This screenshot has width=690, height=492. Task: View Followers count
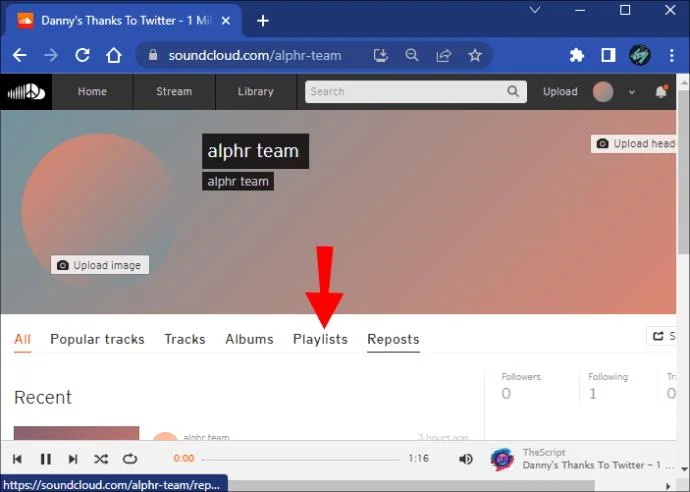pyautogui.click(x=521, y=386)
